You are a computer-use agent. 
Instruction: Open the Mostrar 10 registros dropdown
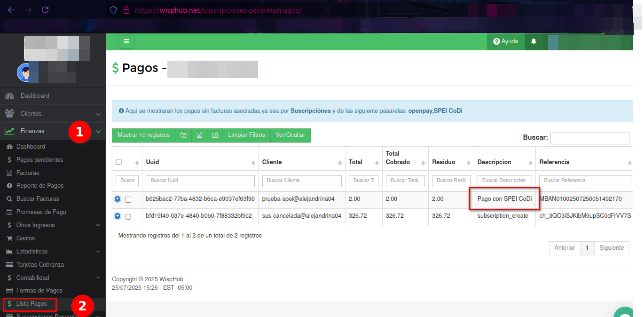coord(143,135)
